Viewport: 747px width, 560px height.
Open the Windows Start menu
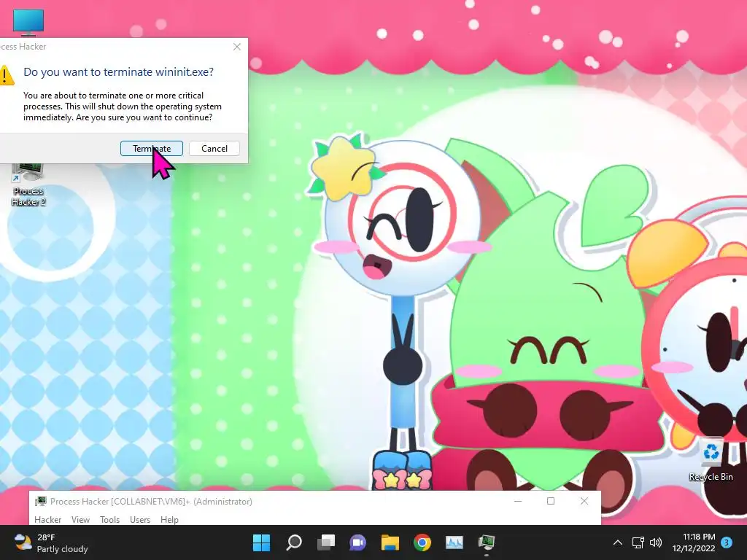[x=261, y=542]
